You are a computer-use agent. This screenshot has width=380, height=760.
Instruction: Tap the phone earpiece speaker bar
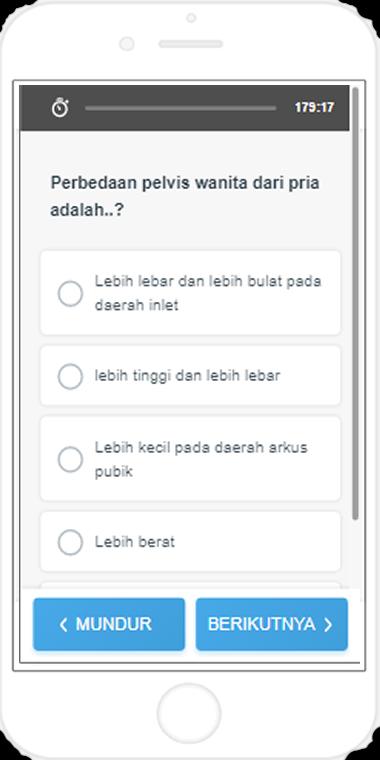click(190, 44)
